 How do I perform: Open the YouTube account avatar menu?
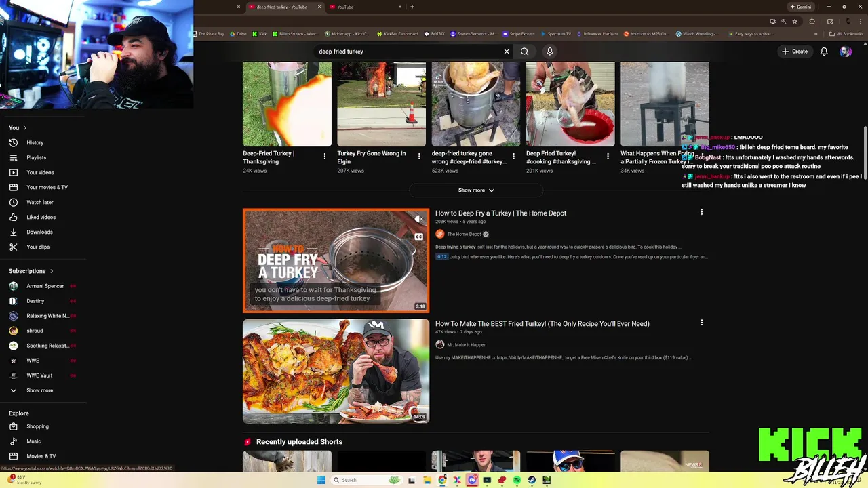(x=845, y=52)
